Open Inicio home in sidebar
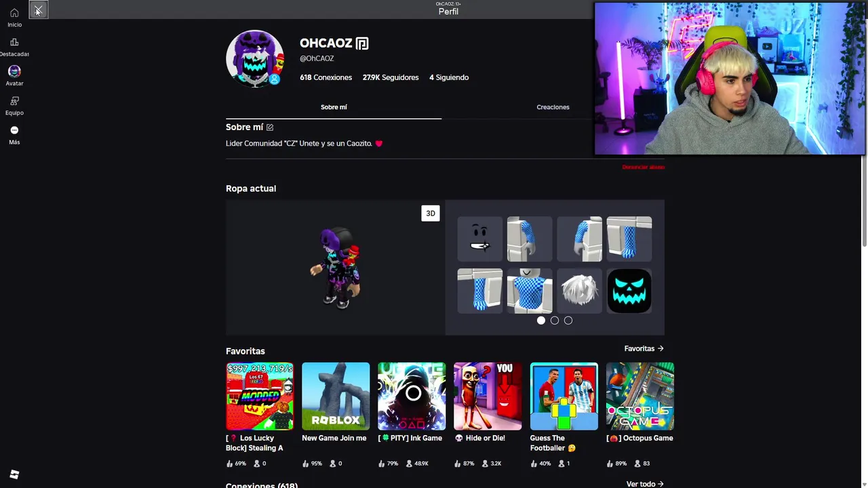 (x=14, y=17)
